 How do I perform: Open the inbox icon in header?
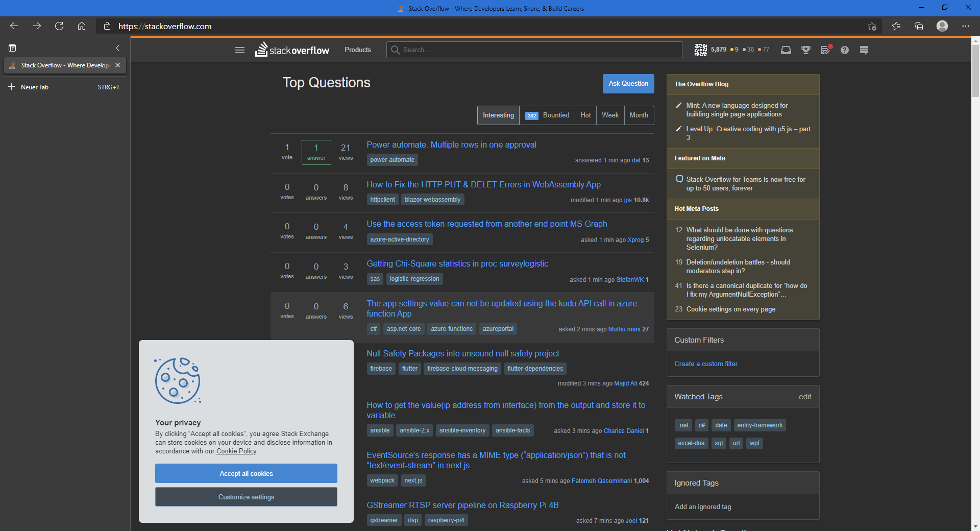(x=786, y=50)
